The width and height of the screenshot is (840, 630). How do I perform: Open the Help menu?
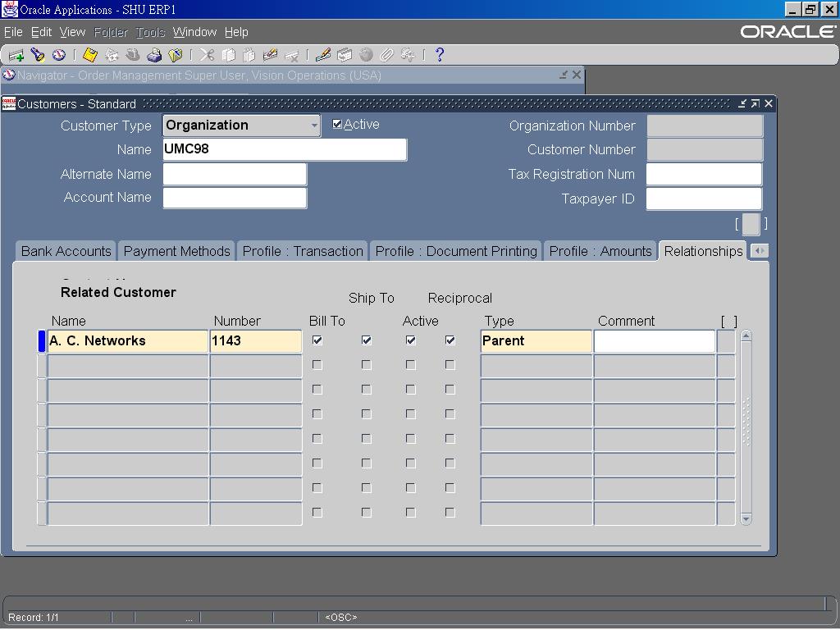[x=236, y=32]
